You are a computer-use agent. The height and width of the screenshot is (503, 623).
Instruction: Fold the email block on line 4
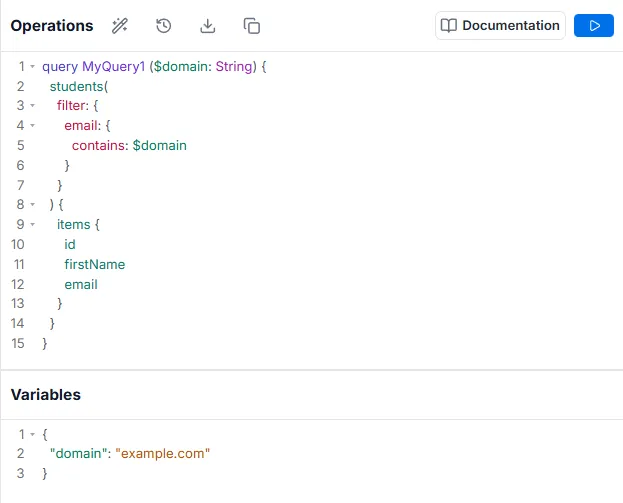click(x=32, y=126)
